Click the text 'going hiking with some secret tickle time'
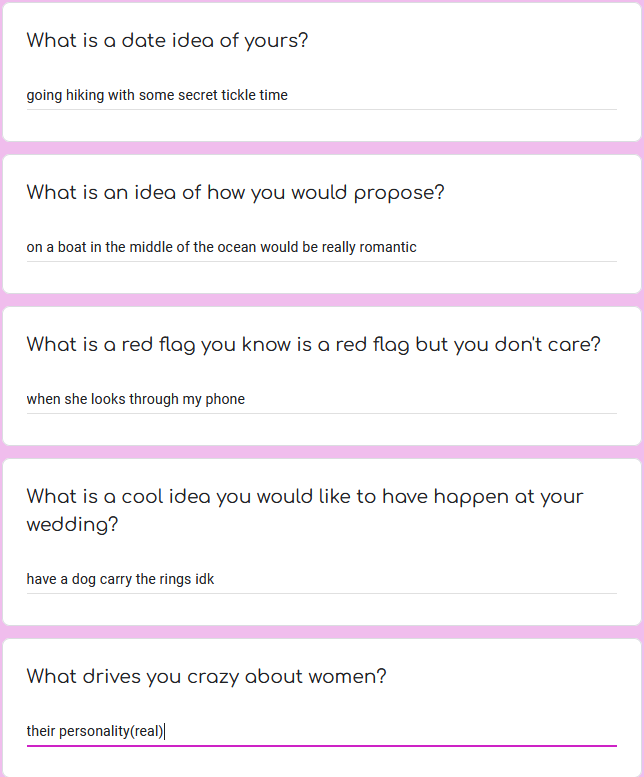This screenshot has width=644, height=777. click(157, 96)
